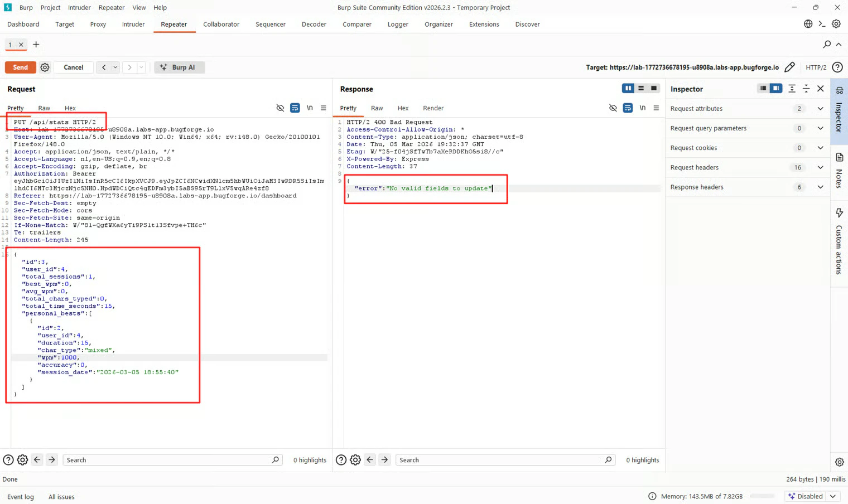Open the Proxy tab
Screen dimensions: 848x504
pyautogui.click(x=98, y=25)
